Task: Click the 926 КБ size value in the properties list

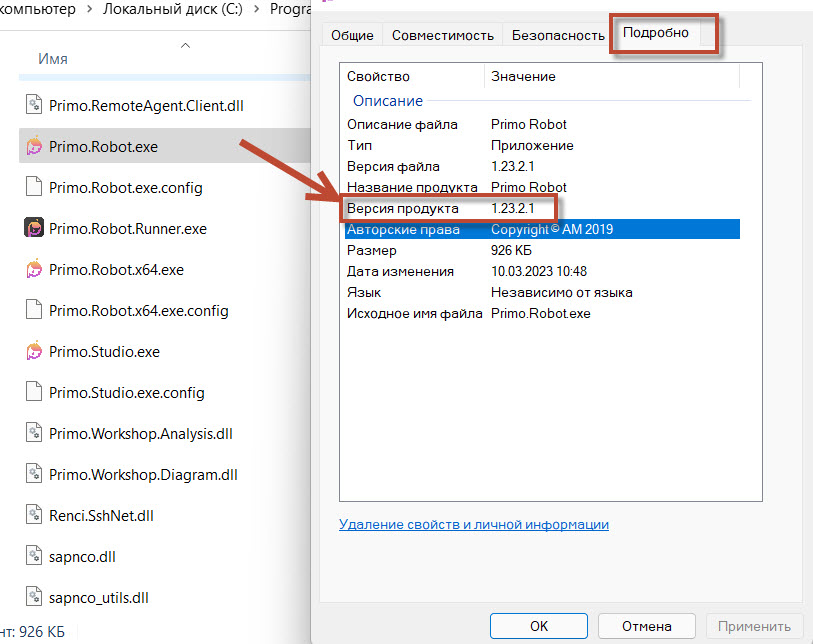Action: coord(511,250)
